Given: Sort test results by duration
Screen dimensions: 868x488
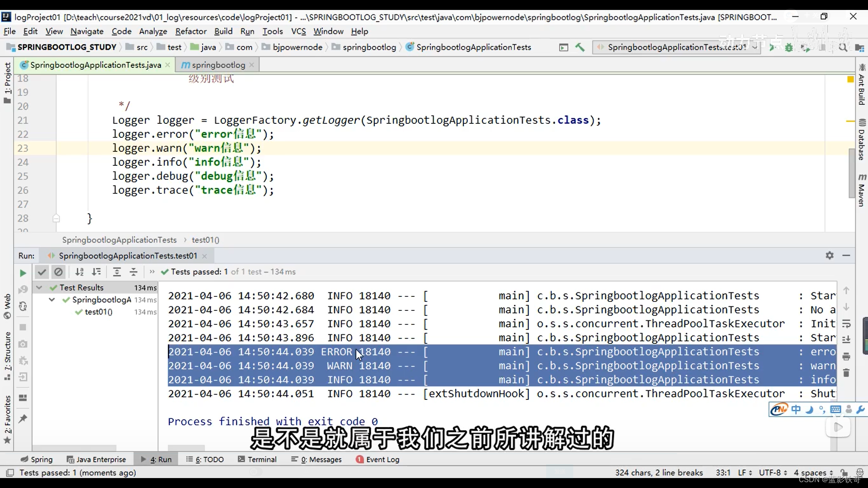Looking at the screenshot, I should 96,272.
